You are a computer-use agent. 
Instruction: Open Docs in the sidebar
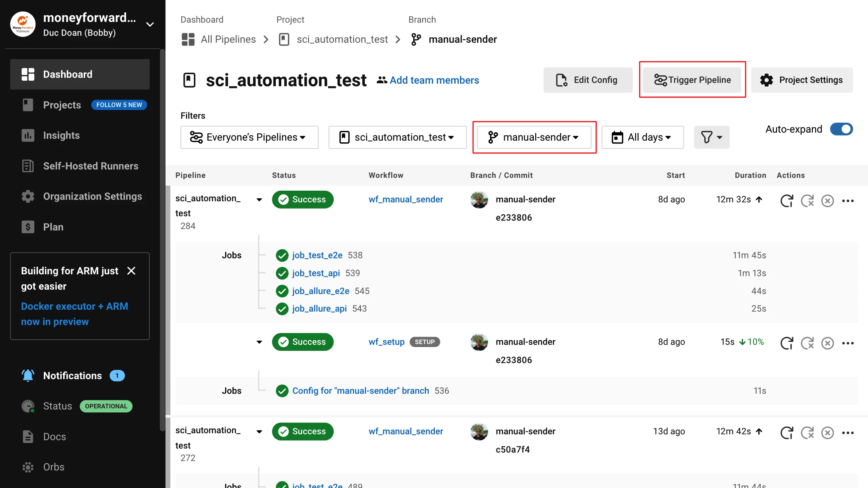[54, 436]
